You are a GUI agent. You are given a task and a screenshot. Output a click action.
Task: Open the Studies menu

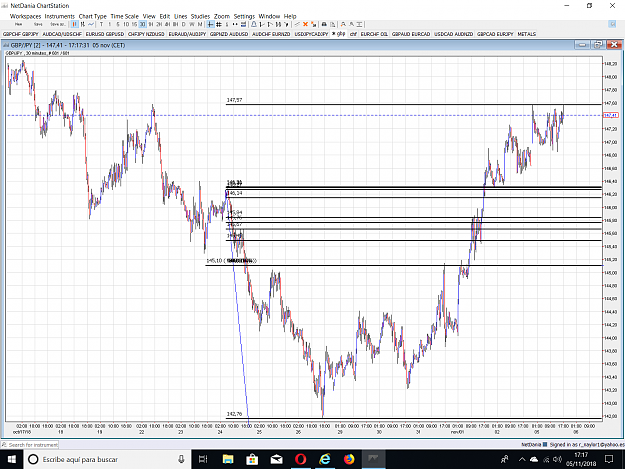coord(200,16)
